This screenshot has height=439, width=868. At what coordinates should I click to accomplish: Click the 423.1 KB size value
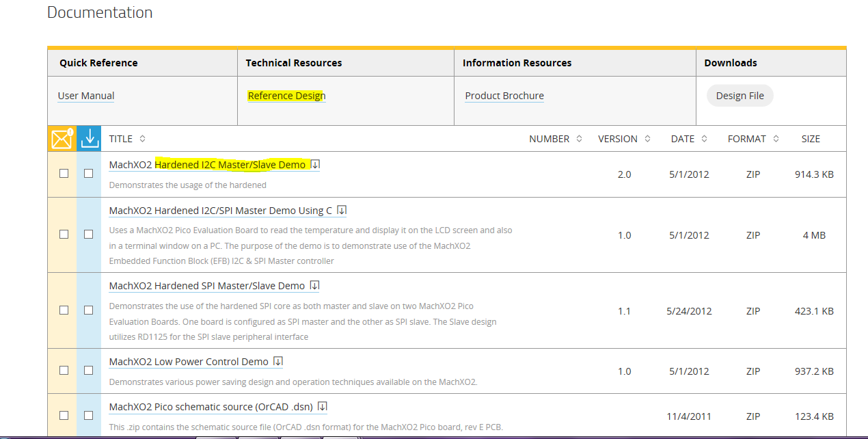pyautogui.click(x=814, y=311)
